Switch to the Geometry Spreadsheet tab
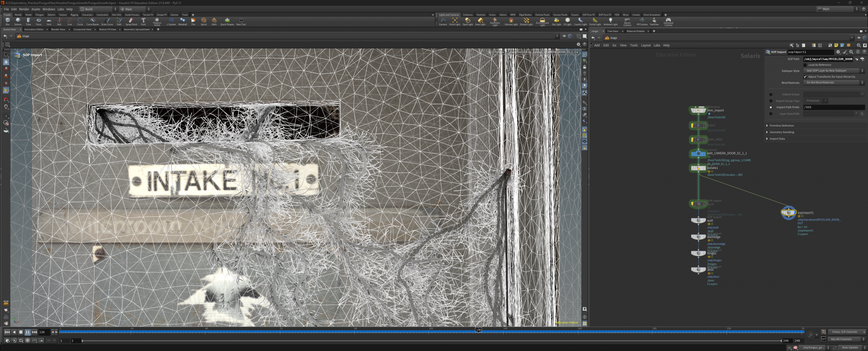The image size is (868, 351). pyautogui.click(x=137, y=29)
